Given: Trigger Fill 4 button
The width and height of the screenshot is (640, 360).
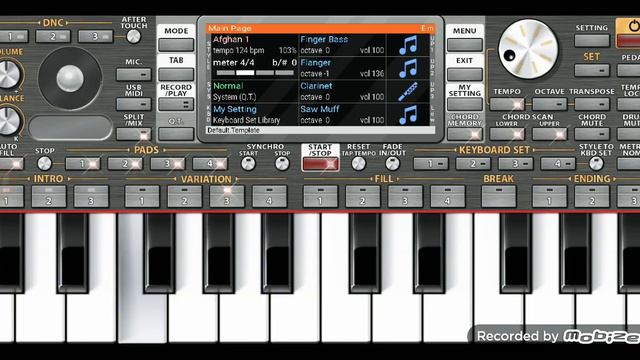Looking at the screenshot, I should [x=448, y=197].
